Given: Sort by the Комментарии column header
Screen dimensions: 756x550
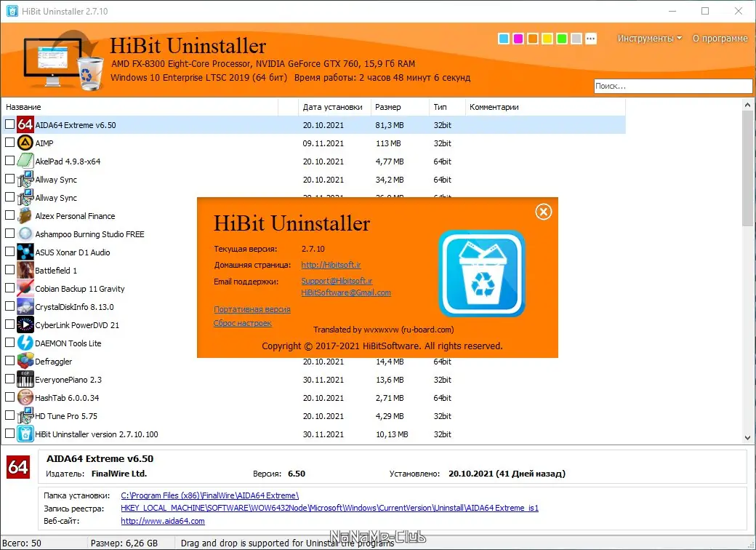Looking at the screenshot, I should [545, 107].
